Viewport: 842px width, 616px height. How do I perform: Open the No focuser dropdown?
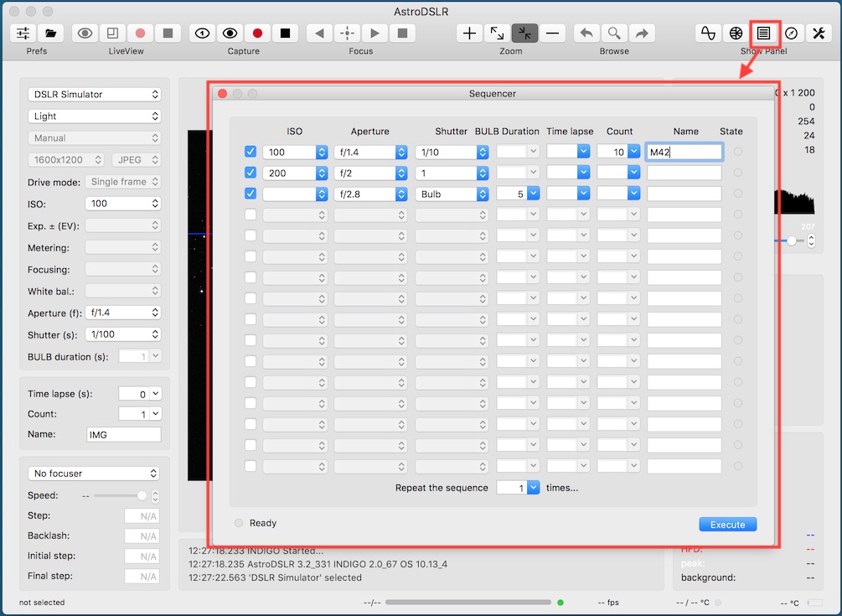(95, 474)
